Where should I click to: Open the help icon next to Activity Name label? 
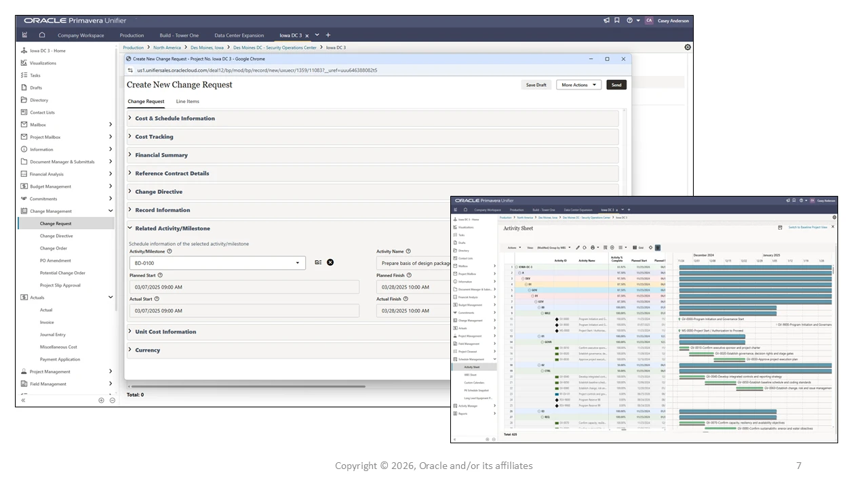click(x=408, y=251)
